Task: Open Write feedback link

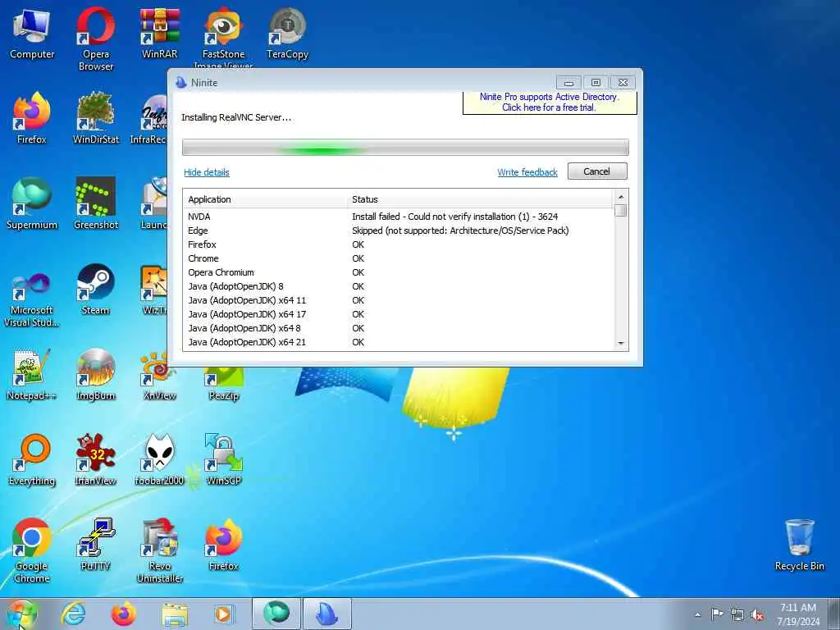Action: [x=527, y=172]
